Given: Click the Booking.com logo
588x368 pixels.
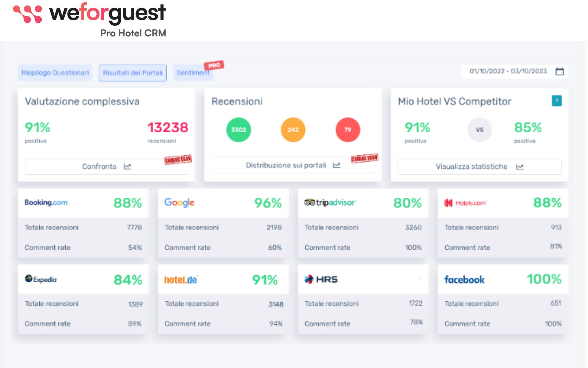Looking at the screenshot, I should [46, 202].
